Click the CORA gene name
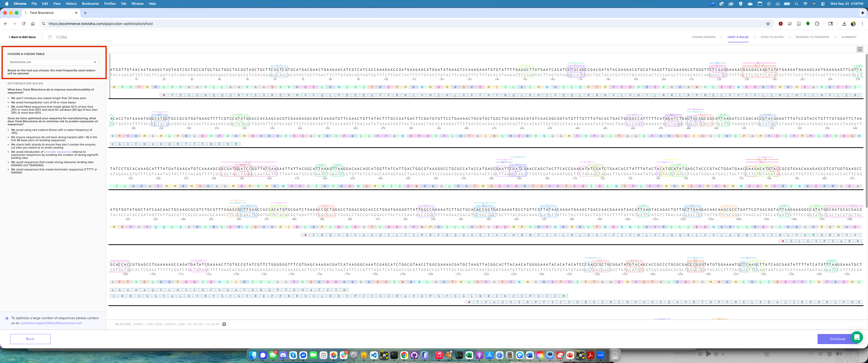Screen dimensions: 868x363 [x=61, y=37]
